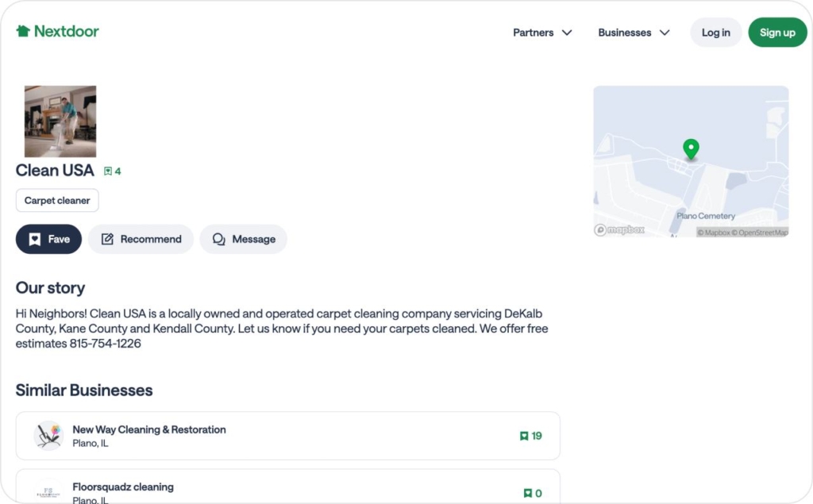The height and width of the screenshot is (504, 813).
Task: Click the Clean USA profile photo
Action: [x=60, y=121]
